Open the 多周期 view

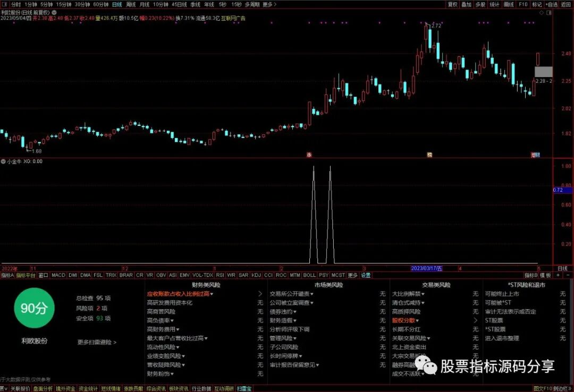(252, 4)
